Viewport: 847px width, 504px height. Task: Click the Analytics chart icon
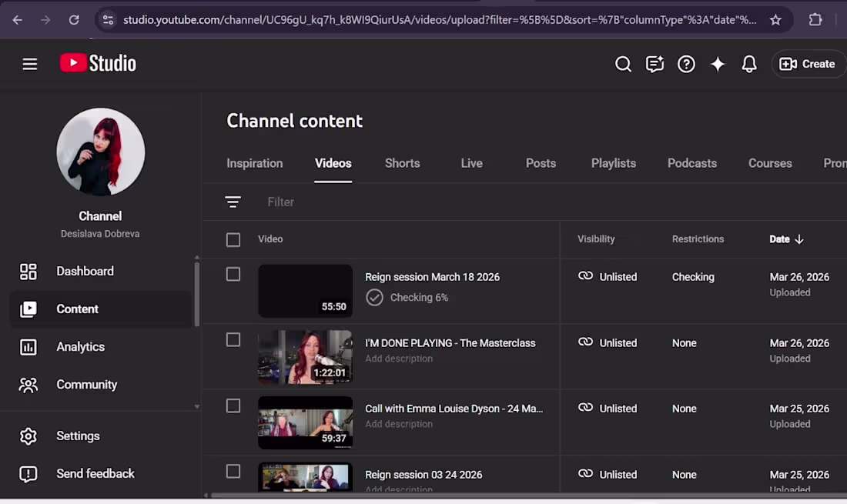[x=28, y=347]
